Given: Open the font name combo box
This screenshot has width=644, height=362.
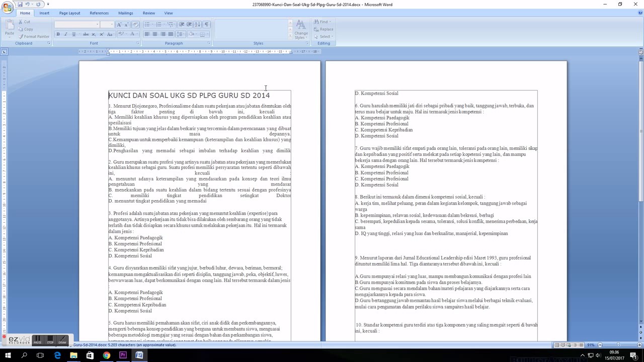Looking at the screenshot, I should pos(77,24).
